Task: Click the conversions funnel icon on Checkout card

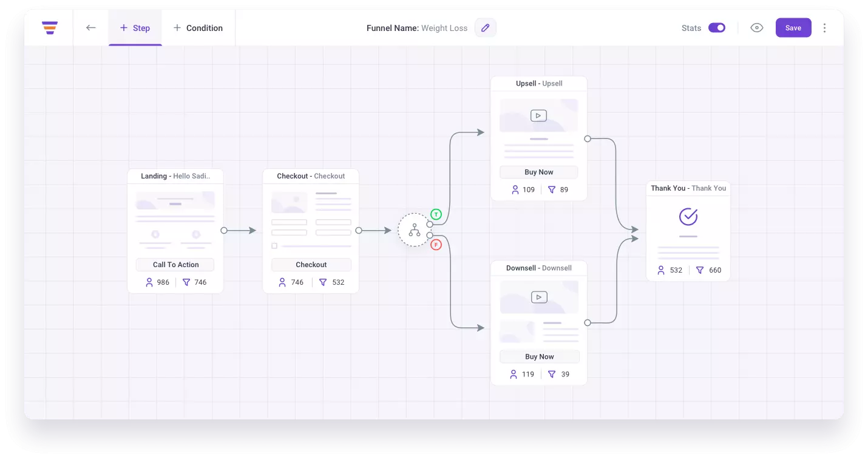Action: pyautogui.click(x=323, y=282)
